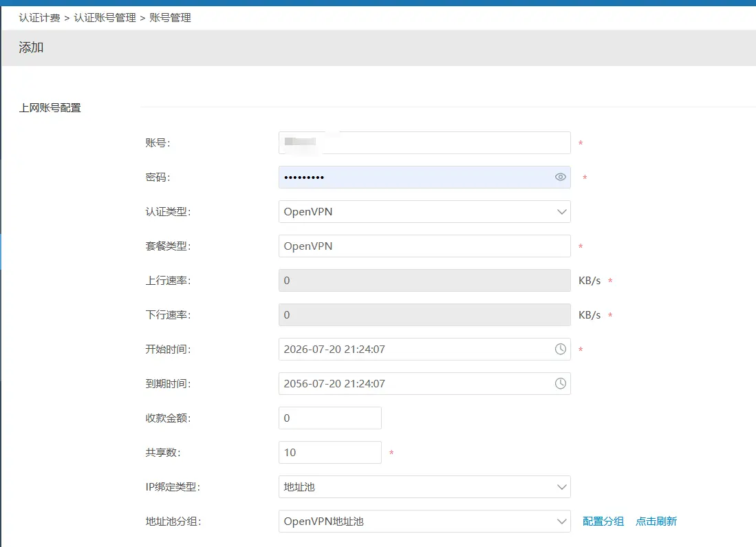This screenshot has height=547, width=756.
Task: Click the 添加 header title
Action: point(32,47)
